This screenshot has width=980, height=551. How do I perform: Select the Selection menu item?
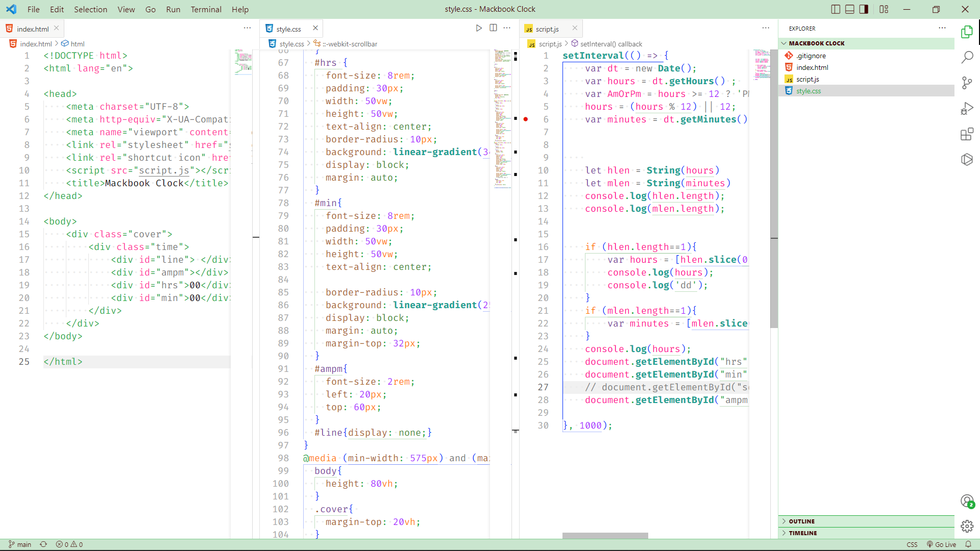pos(89,9)
